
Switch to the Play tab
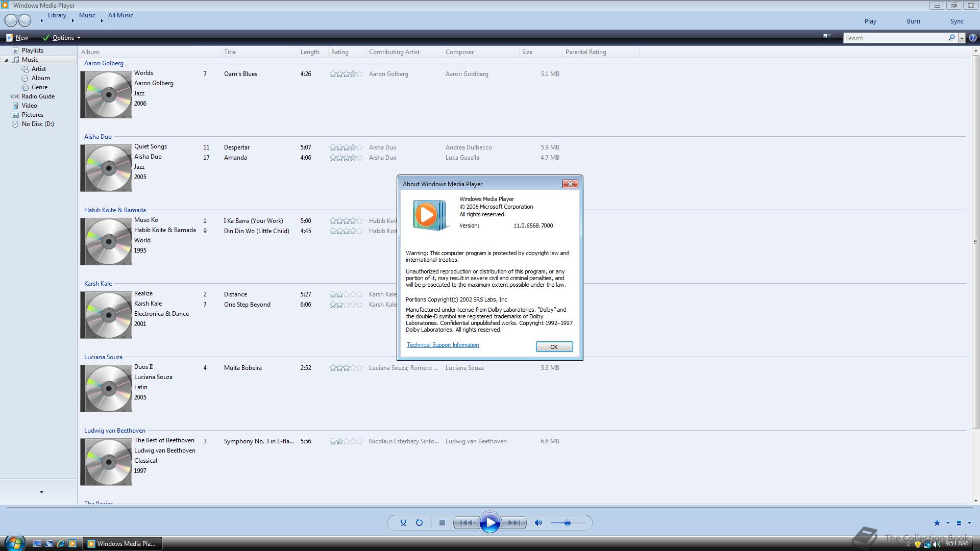[x=870, y=21]
